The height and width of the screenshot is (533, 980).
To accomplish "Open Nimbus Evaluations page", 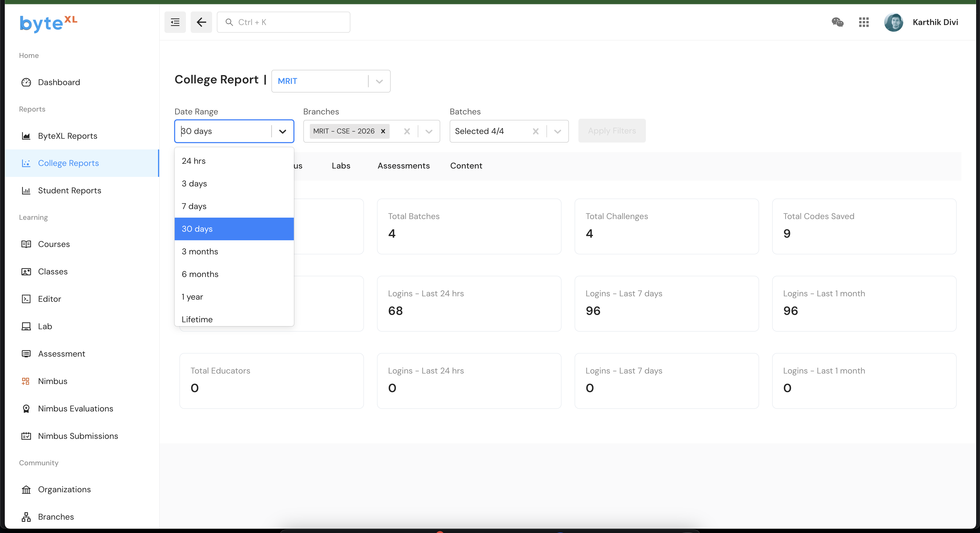I will point(82,409).
